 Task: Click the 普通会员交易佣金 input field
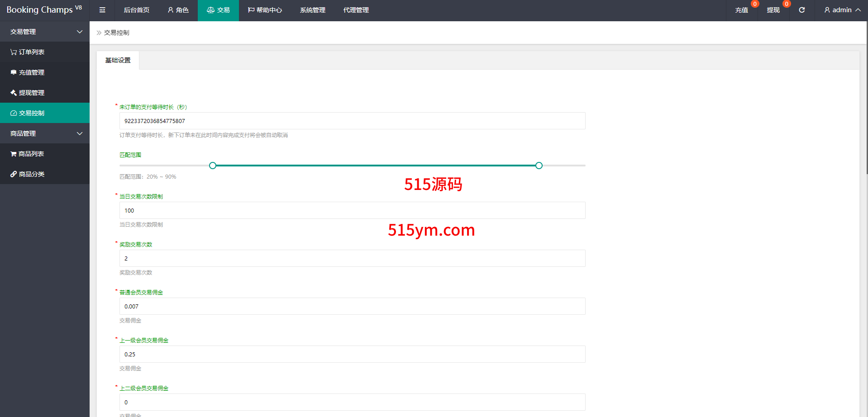pos(352,306)
